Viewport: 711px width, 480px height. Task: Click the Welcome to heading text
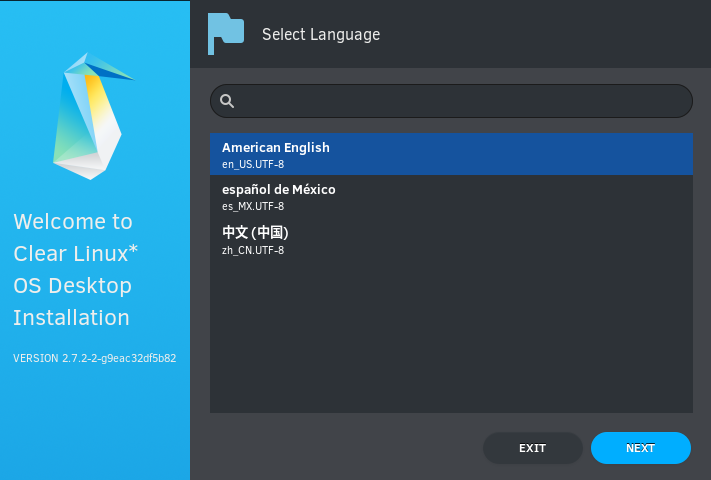pos(73,222)
